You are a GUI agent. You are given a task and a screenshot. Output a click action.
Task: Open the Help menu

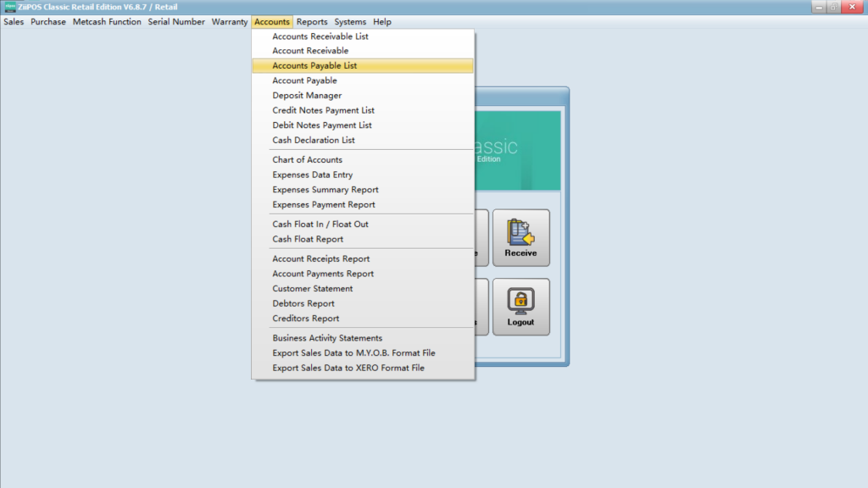pos(382,22)
